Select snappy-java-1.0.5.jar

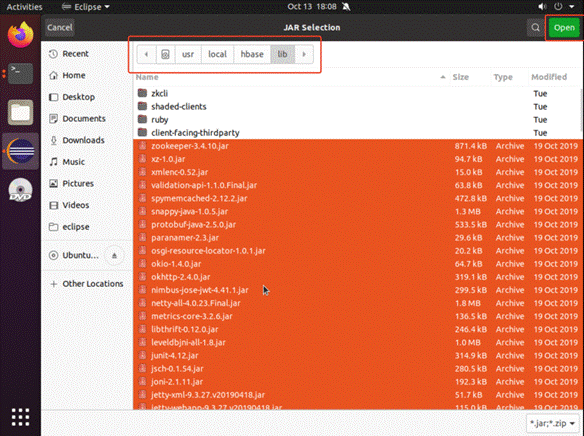357,211
